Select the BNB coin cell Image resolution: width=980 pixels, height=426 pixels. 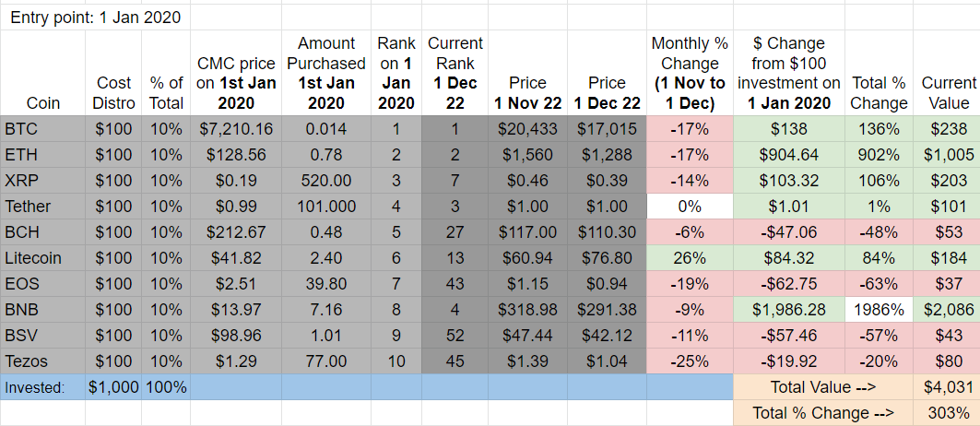click(x=43, y=309)
